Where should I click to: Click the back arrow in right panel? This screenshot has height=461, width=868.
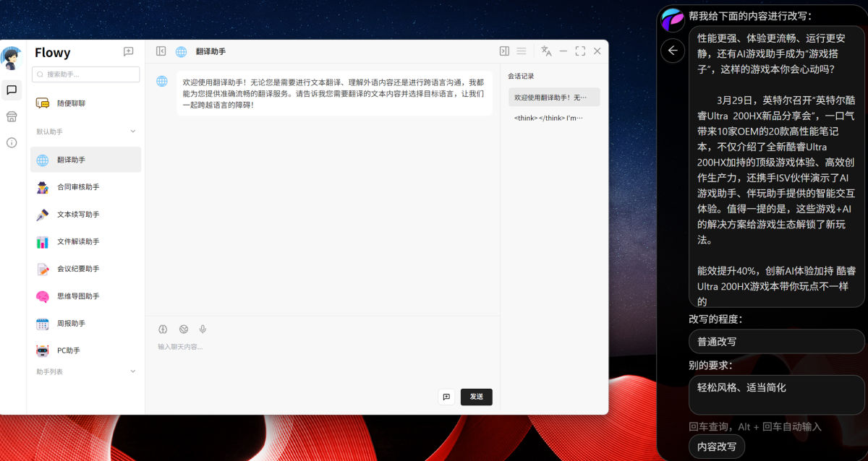click(x=673, y=51)
